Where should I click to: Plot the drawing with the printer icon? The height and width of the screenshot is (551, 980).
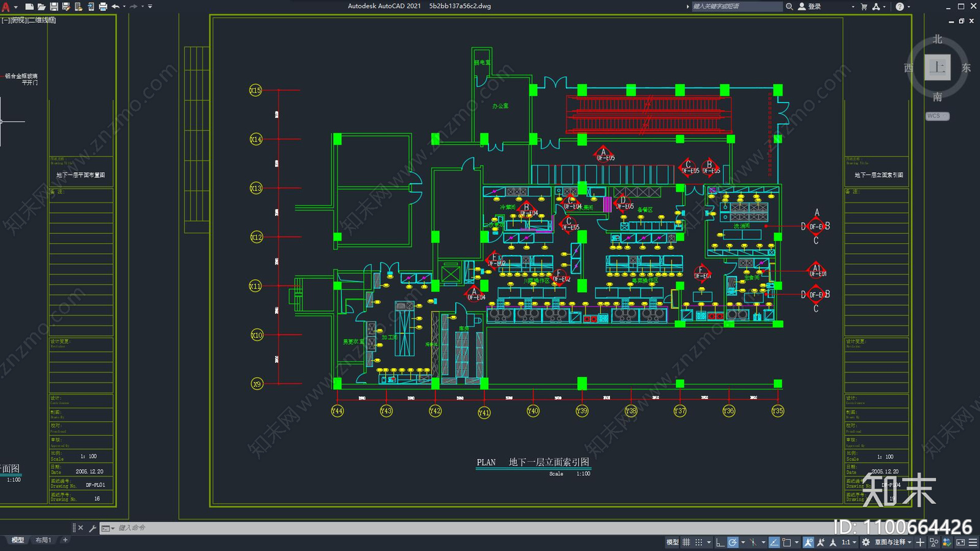[103, 7]
